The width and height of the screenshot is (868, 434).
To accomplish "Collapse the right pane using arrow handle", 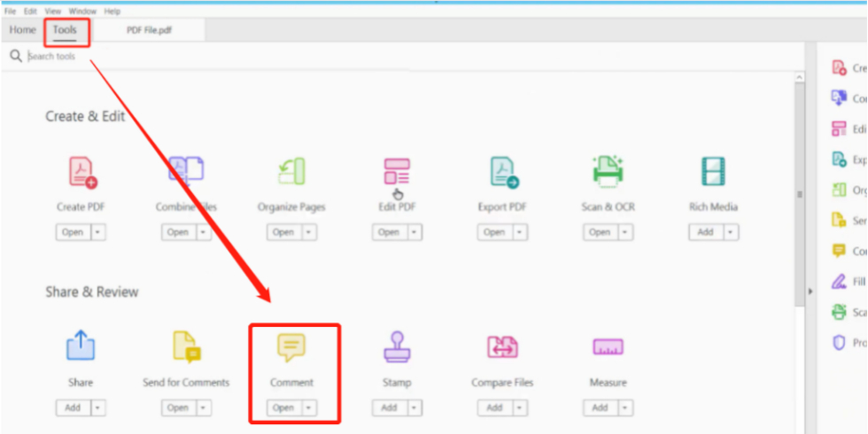I will pos(809,291).
